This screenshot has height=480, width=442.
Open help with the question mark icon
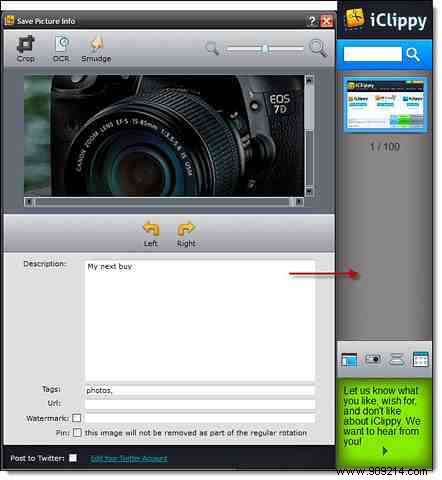coord(312,21)
